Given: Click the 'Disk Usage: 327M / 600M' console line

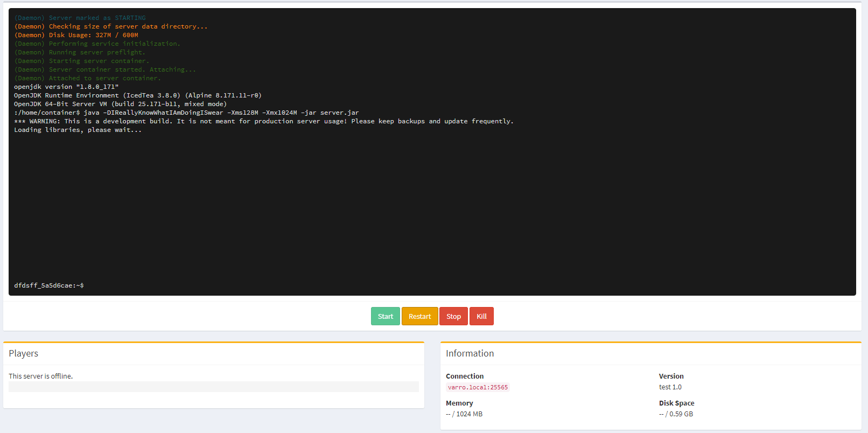Looking at the screenshot, I should 76,35.
